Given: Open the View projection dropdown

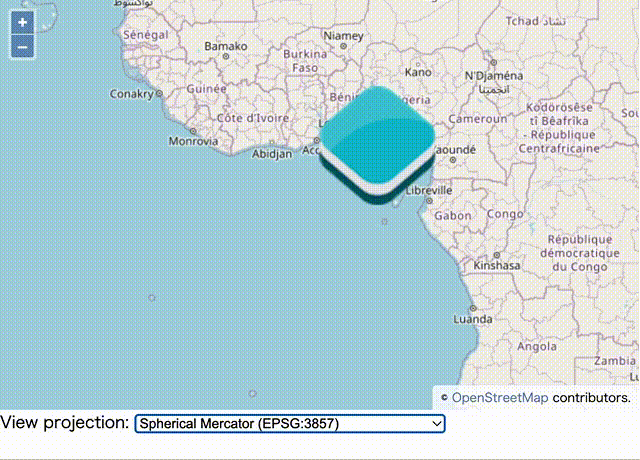Looking at the screenshot, I should click(x=290, y=424).
